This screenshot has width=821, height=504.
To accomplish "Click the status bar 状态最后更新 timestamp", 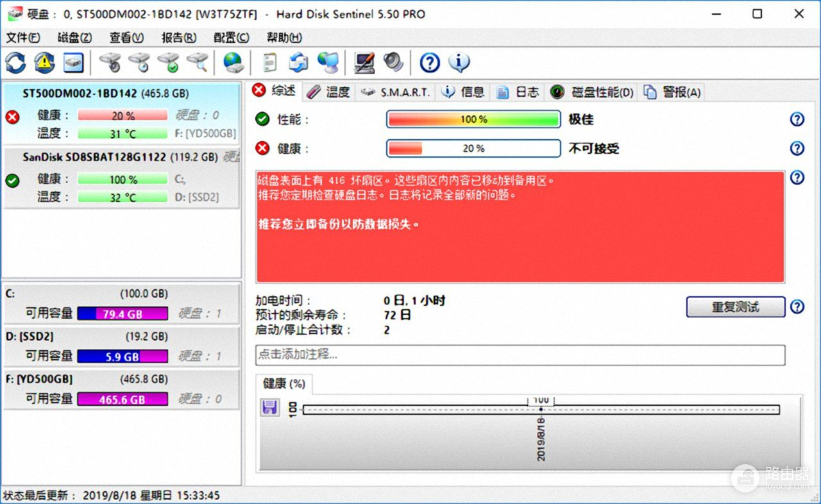I will pos(112,496).
